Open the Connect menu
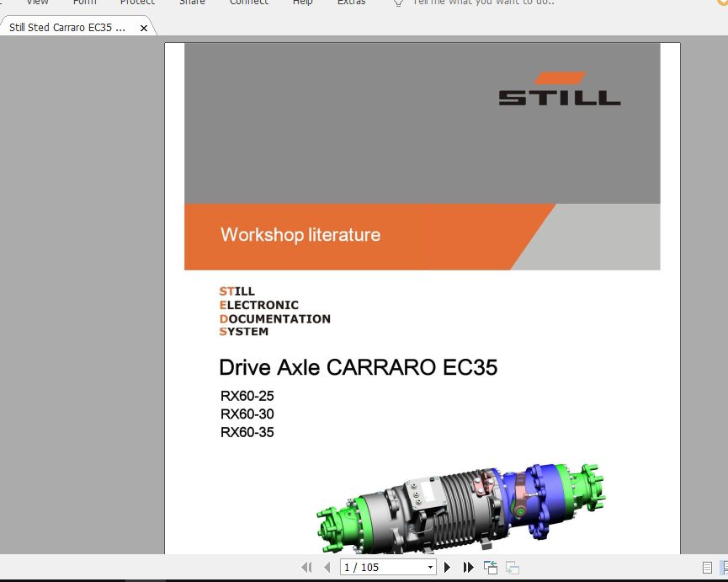728x582 pixels. click(249, 3)
